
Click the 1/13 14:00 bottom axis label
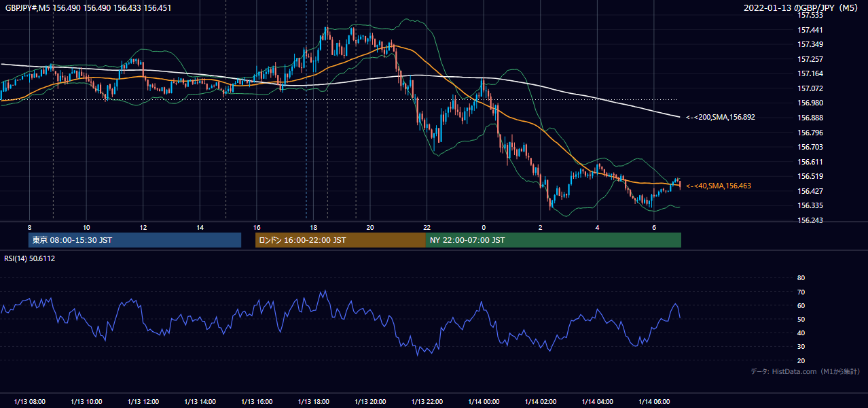pos(200,402)
